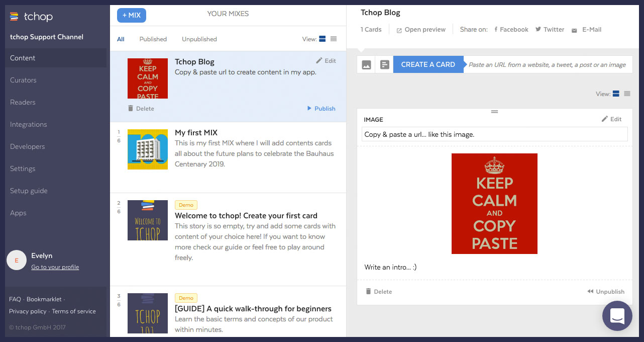Share on Facebook
Viewport: 644px width, 342px height.
pyautogui.click(x=511, y=30)
